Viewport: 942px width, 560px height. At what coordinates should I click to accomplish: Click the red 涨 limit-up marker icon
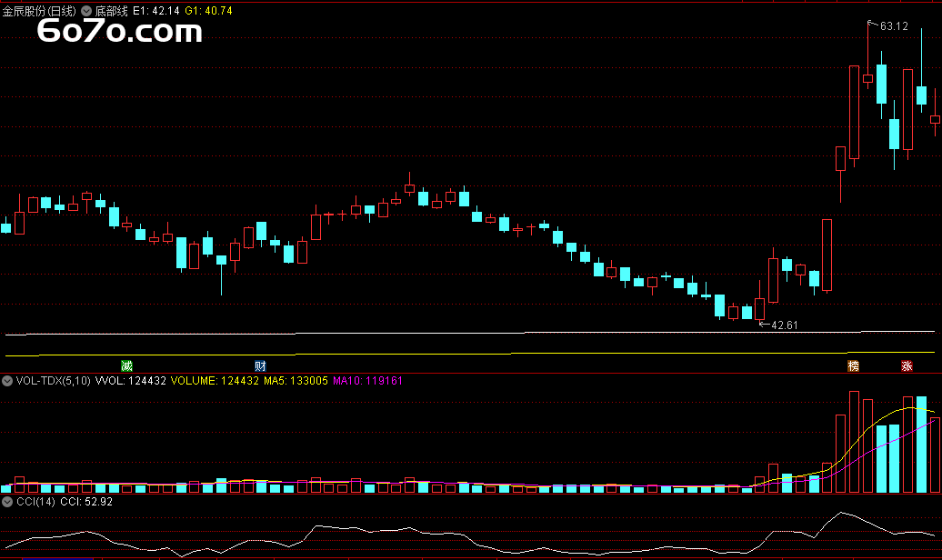click(x=907, y=366)
